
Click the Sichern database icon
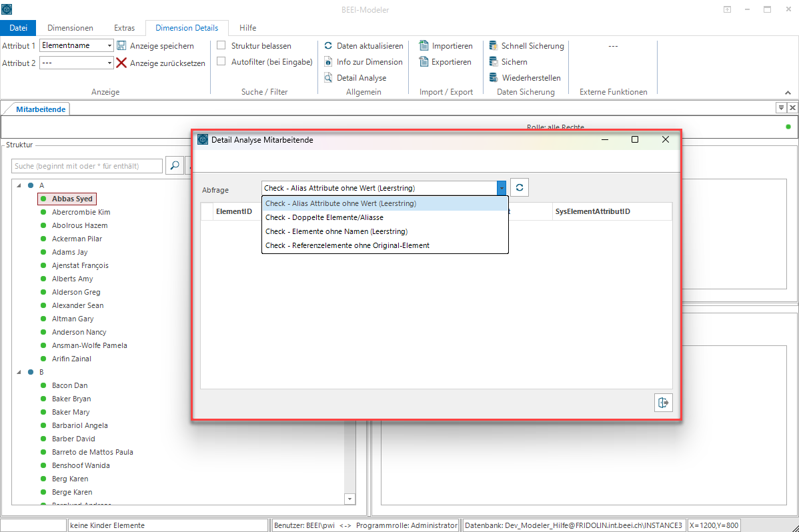coord(494,61)
